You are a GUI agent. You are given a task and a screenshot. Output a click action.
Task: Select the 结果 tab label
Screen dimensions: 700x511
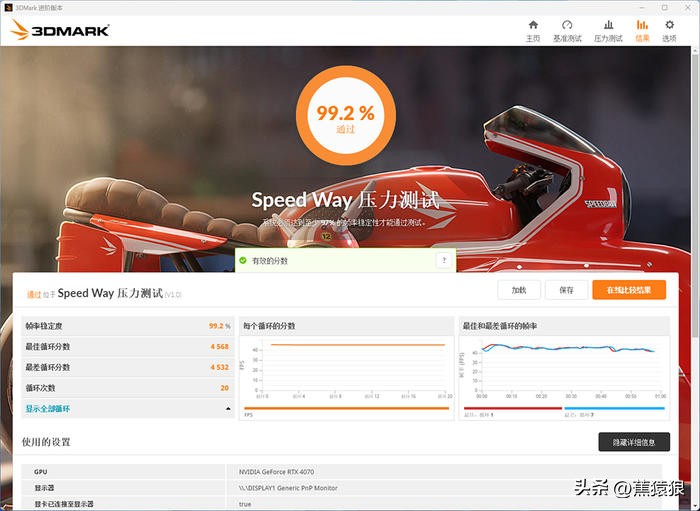click(x=642, y=39)
